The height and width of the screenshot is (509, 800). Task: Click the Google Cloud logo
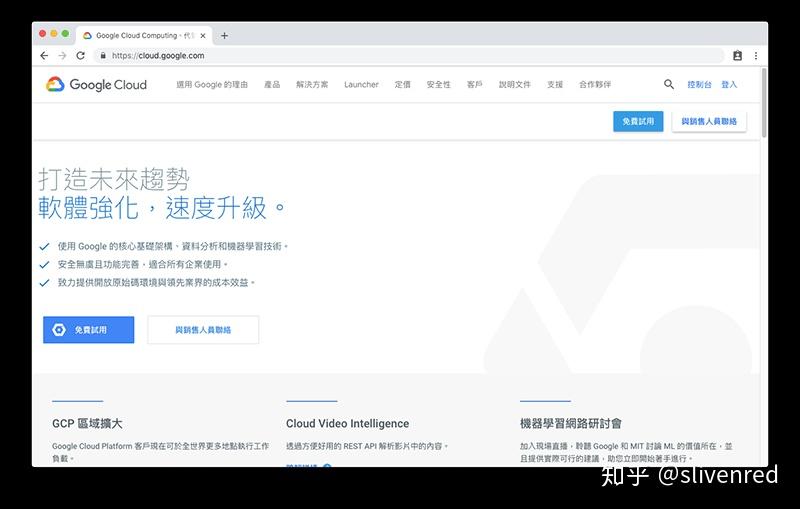[x=96, y=84]
